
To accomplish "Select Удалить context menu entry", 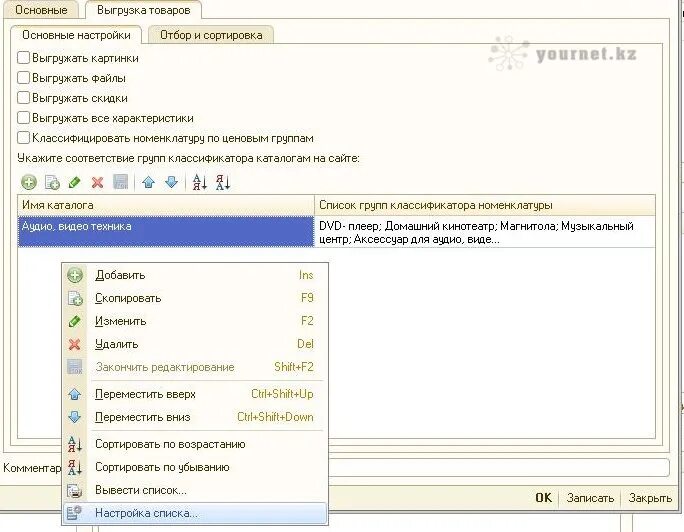I will (195, 344).
